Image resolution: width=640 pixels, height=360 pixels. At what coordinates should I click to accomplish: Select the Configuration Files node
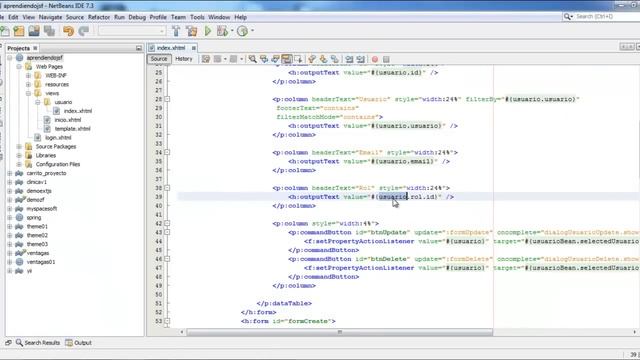pyautogui.click(x=58, y=164)
